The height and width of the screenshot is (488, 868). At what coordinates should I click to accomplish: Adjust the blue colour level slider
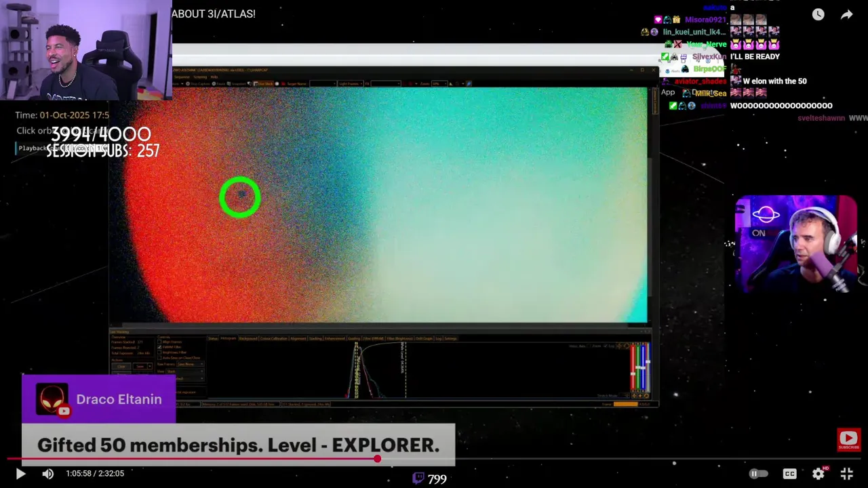pos(643,367)
